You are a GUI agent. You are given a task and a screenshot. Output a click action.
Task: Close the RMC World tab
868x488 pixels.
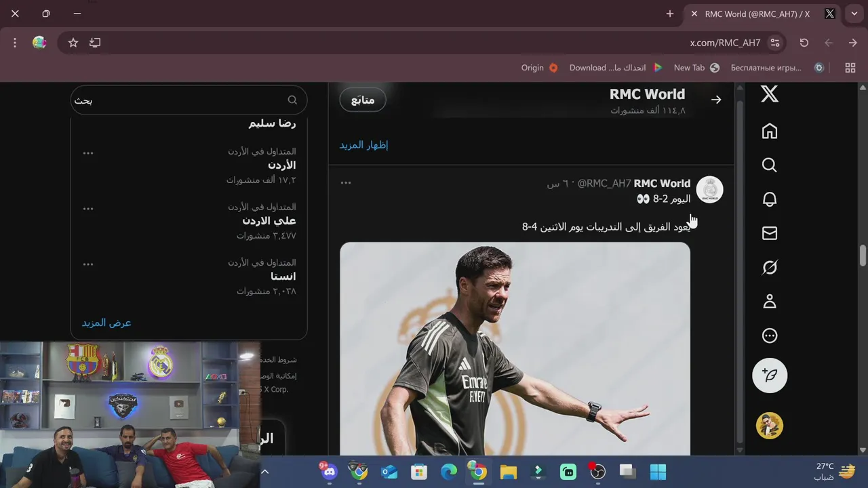tap(694, 14)
